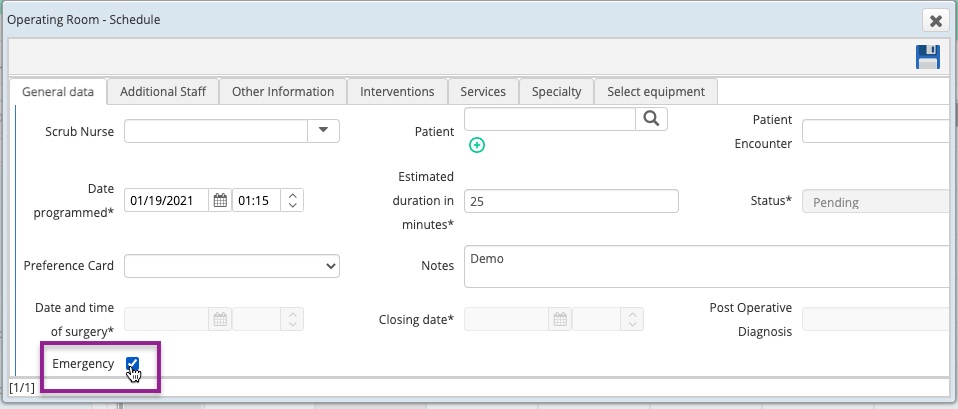Screen dimensions: 958x409
Task: Open the Preference Card dropdown
Action: 232,266
